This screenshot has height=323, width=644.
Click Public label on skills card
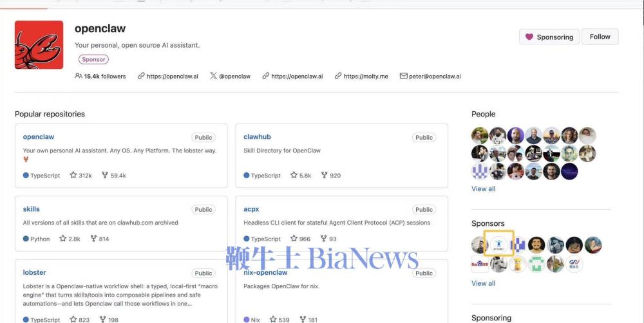point(204,209)
